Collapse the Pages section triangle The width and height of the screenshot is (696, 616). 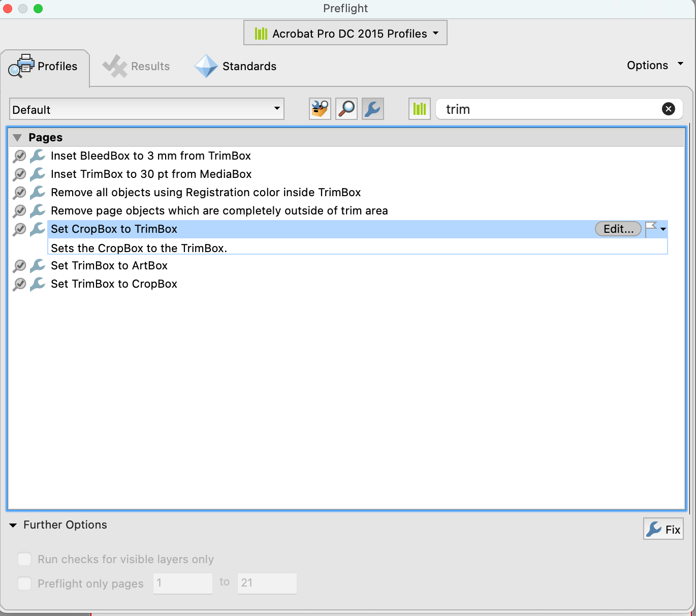coord(17,137)
